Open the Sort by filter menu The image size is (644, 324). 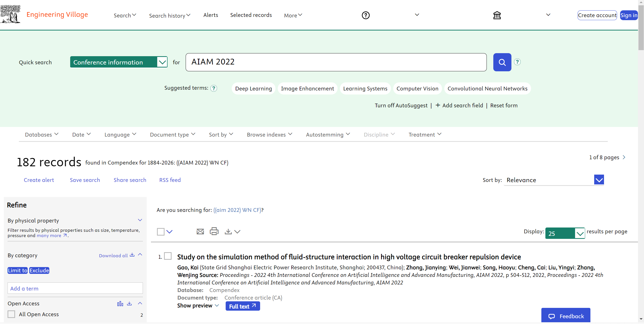pos(221,135)
